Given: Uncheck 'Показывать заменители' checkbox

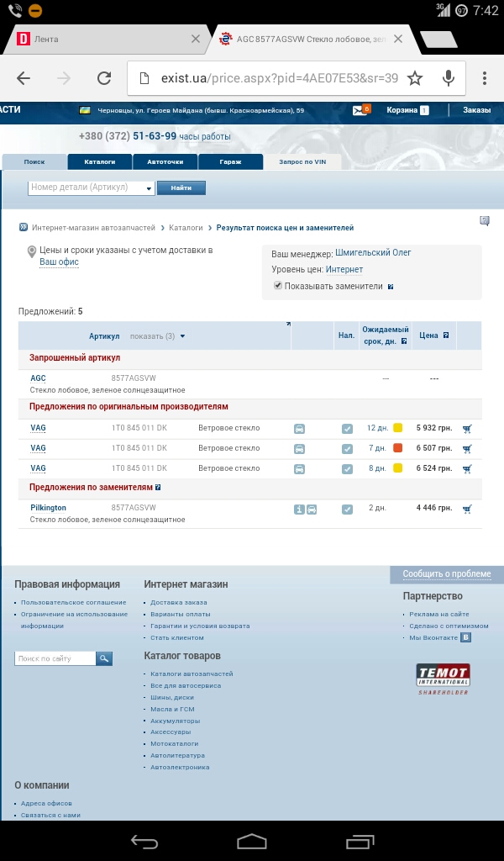Looking at the screenshot, I should (278, 286).
